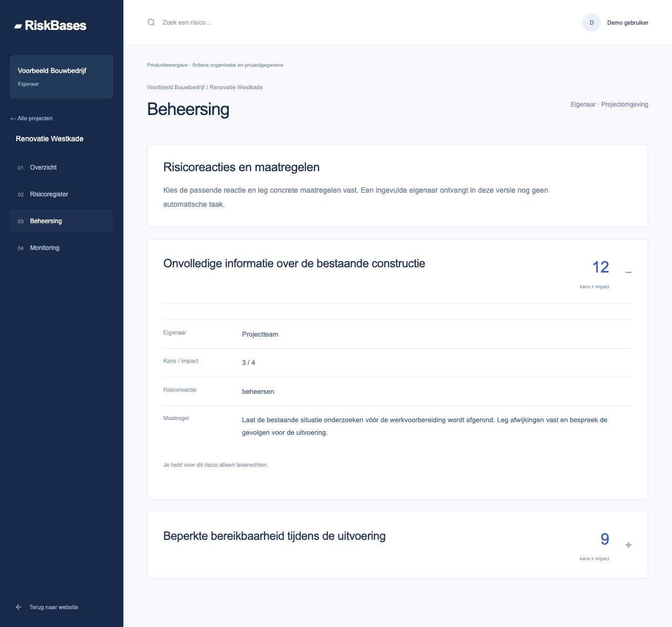Click the search magnifier icon
This screenshot has width=672, height=627.
(151, 23)
